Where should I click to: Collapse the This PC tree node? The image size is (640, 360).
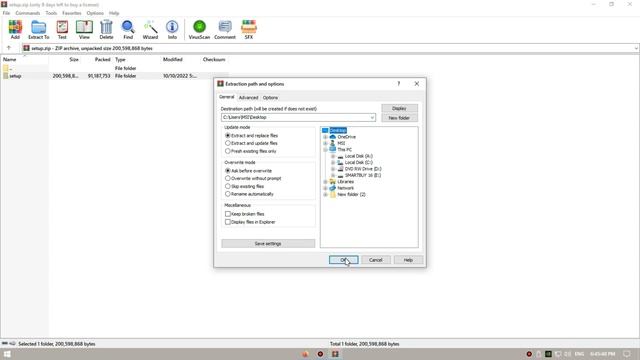[325, 150]
